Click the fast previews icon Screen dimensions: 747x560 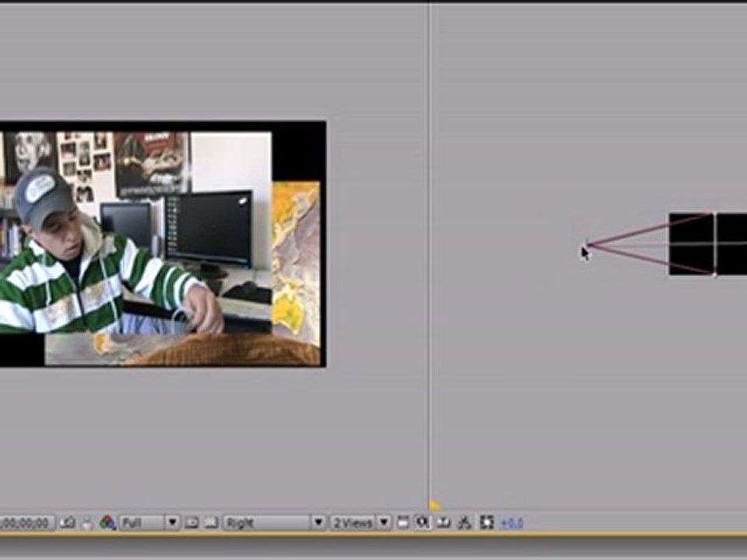(423, 523)
